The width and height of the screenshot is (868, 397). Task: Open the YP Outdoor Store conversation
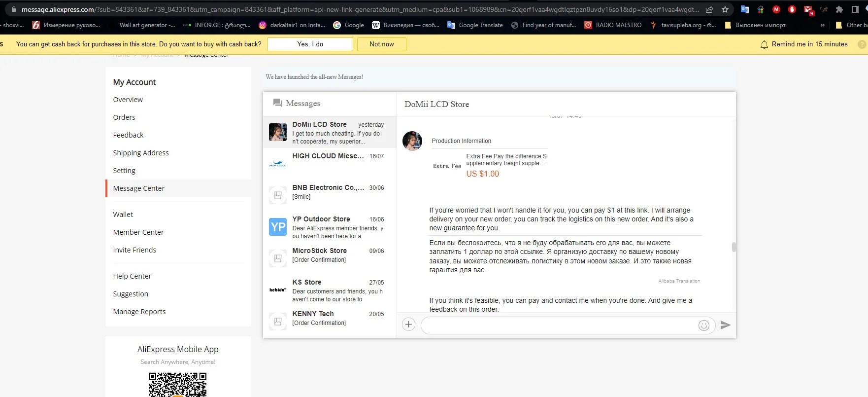tap(330, 227)
